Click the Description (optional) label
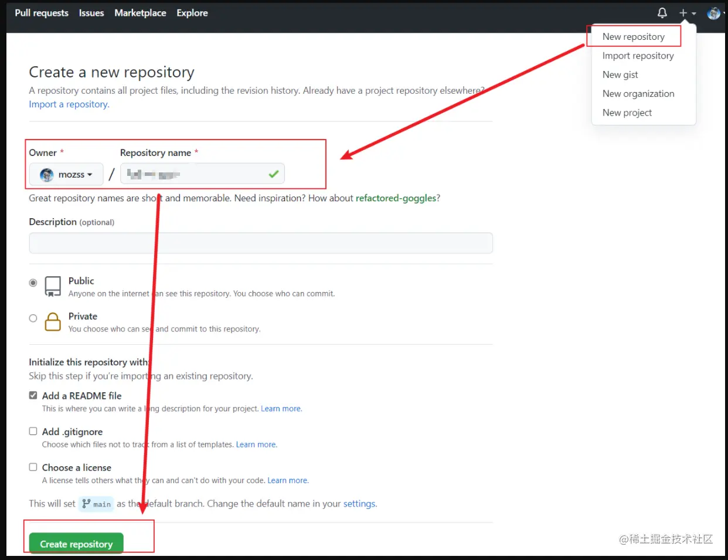Image resolution: width=728 pixels, height=560 pixels. pos(72,222)
